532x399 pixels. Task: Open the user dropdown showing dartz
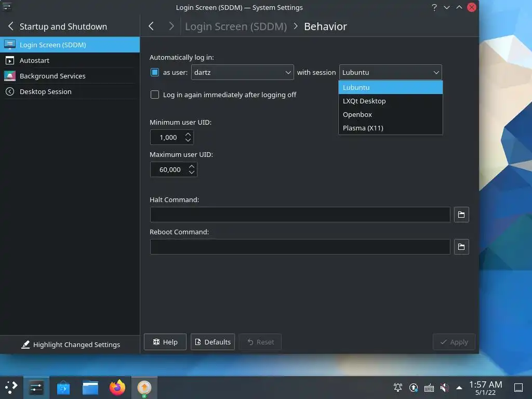click(x=242, y=72)
